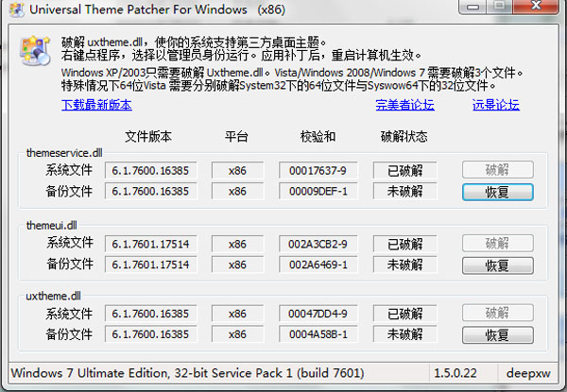Visit the 完美者论坛 forum link
Viewport: 567px width, 392px height.
[407, 105]
